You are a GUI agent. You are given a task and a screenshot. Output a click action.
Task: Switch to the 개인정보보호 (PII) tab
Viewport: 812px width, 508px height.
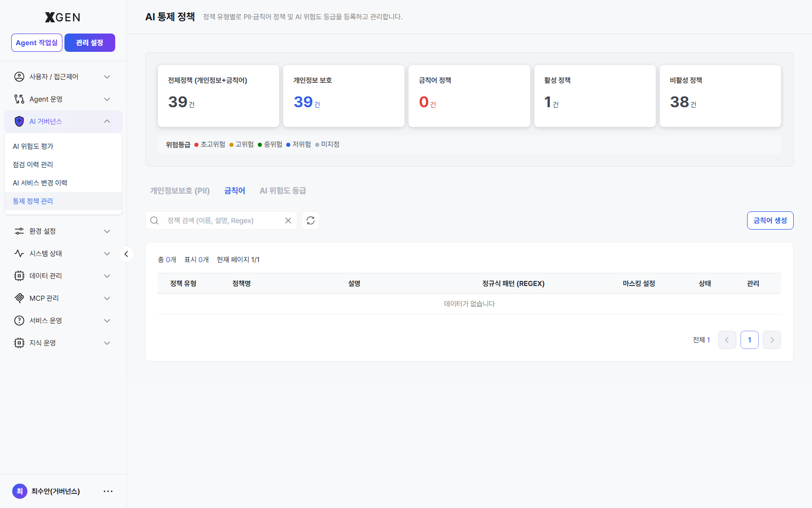tap(180, 190)
